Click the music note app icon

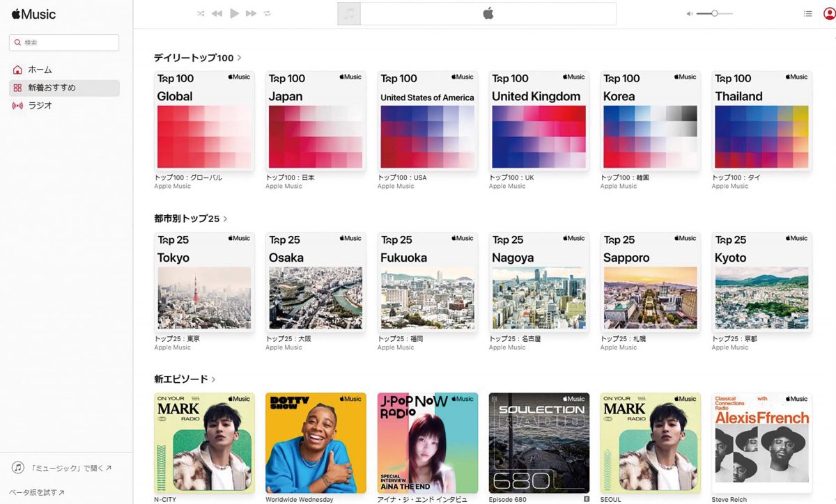coord(18,468)
